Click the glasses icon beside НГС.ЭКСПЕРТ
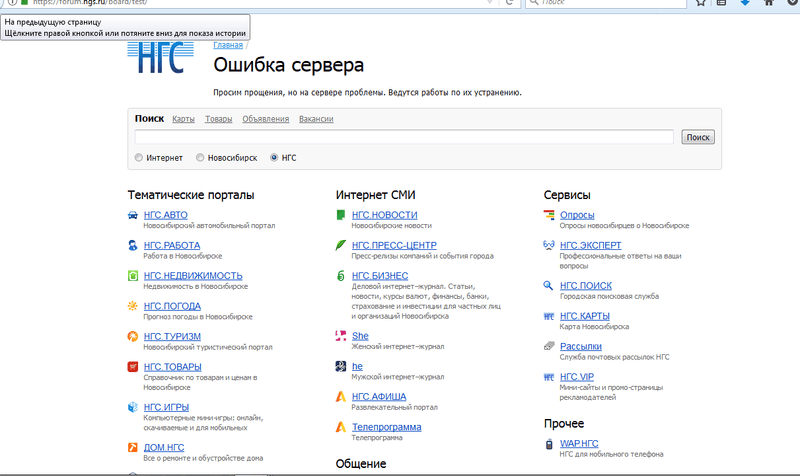The width and height of the screenshot is (800, 476). 549,245
